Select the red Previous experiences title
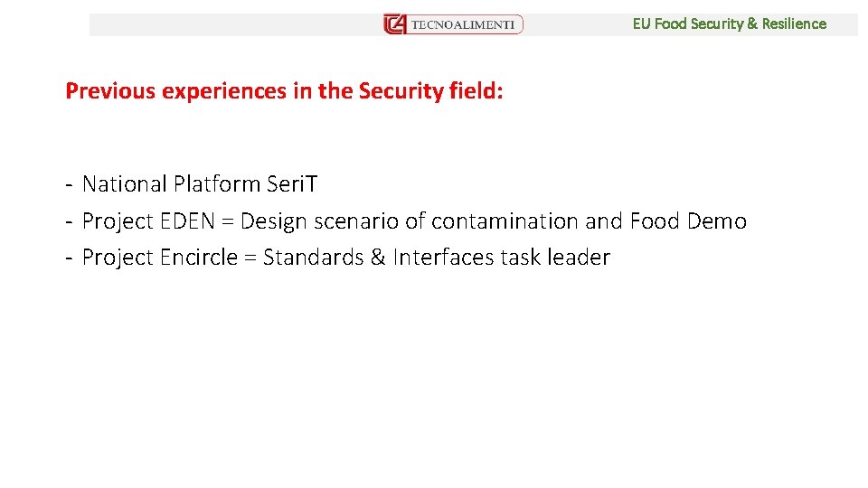868x488 pixels. point(284,90)
